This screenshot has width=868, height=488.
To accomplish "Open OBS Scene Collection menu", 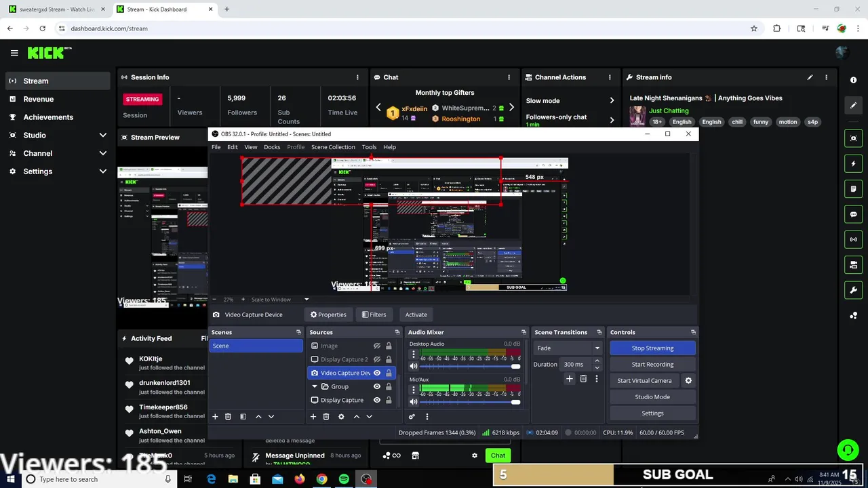I will pyautogui.click(x=333, y=147).
